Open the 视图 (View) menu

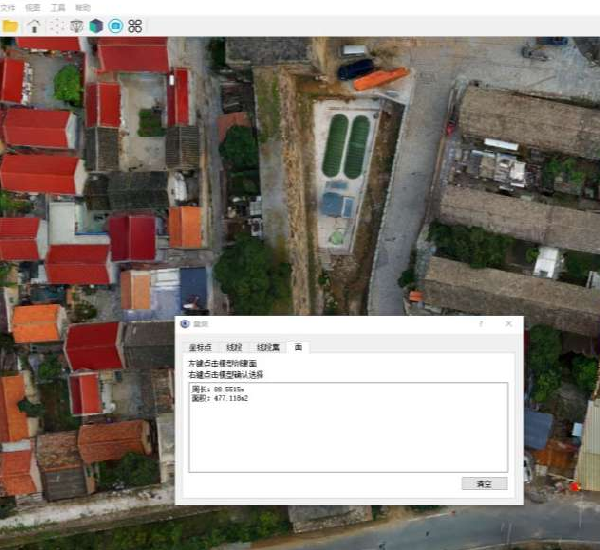coord(33,7)
